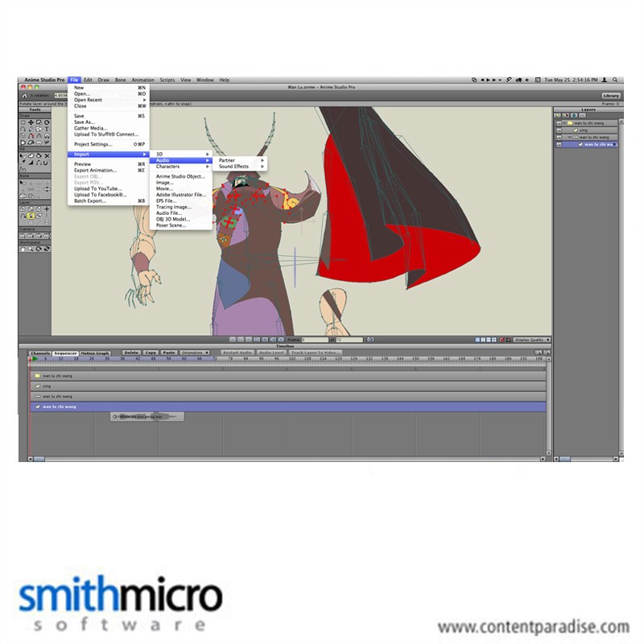Click the Select Shape fill tool

point(23,155)
